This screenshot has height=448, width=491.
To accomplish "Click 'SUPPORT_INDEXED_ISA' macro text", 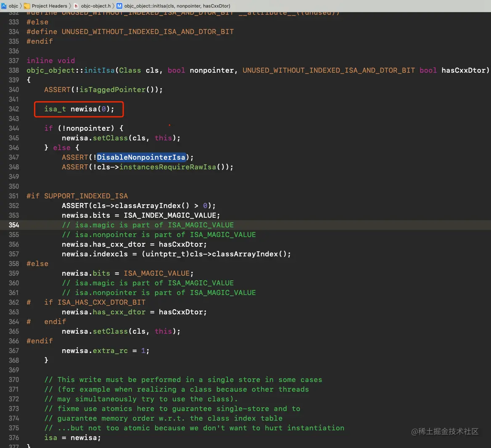I will pos(86,196).
